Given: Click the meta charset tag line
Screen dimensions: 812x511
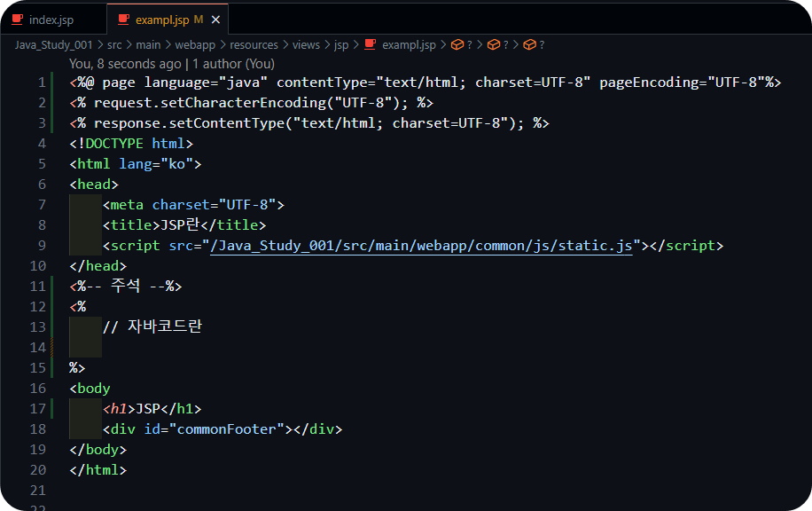Looking at the screenshot, I should coord(193,205).
